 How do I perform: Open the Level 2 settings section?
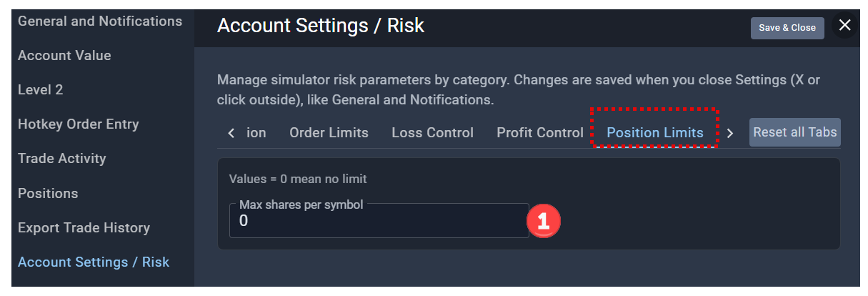(x=41, y=89)
